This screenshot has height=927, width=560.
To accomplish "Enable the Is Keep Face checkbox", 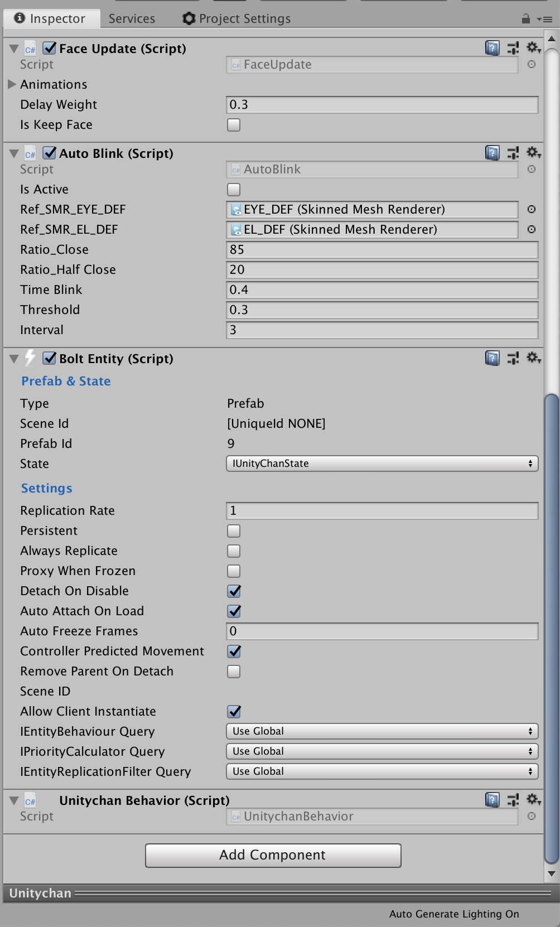I will point(234,125).
